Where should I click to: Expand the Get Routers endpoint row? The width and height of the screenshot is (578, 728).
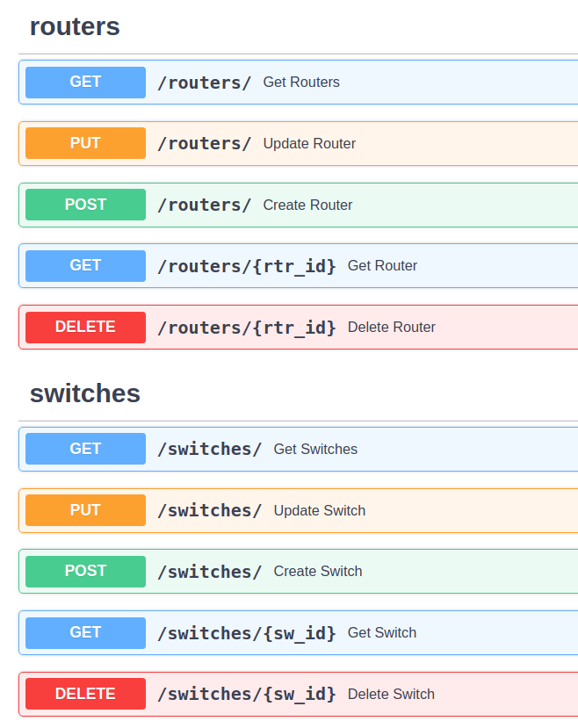(351, 82)
